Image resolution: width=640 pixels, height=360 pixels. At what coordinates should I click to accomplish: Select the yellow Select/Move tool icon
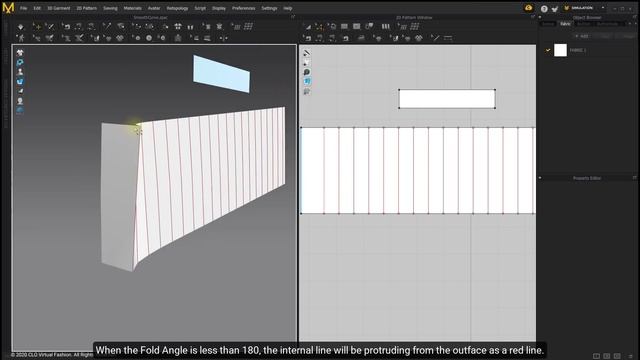[37, 27]
